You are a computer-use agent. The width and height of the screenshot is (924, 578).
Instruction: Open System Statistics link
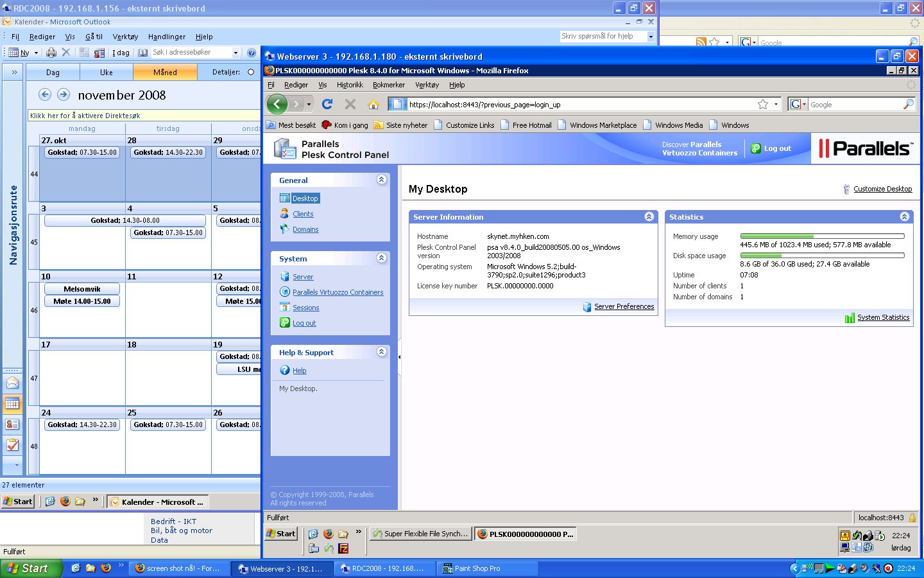coord(883,317)
